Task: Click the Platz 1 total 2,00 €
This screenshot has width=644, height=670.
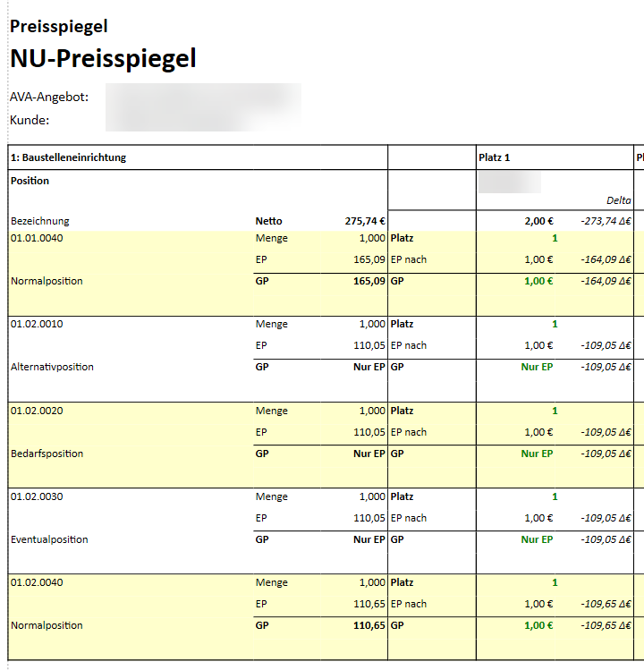Action: 538,221
